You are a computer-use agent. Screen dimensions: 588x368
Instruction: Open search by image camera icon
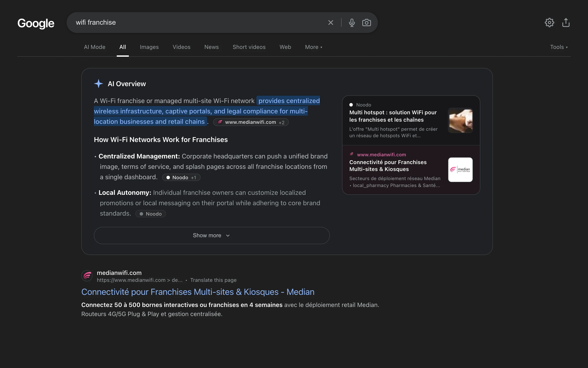click(366, 23)
